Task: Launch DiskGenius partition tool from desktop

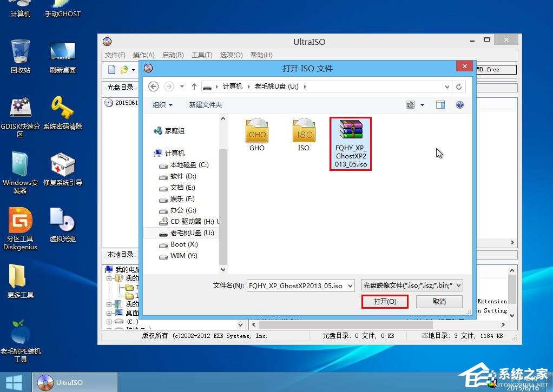Action: point(20,225)
